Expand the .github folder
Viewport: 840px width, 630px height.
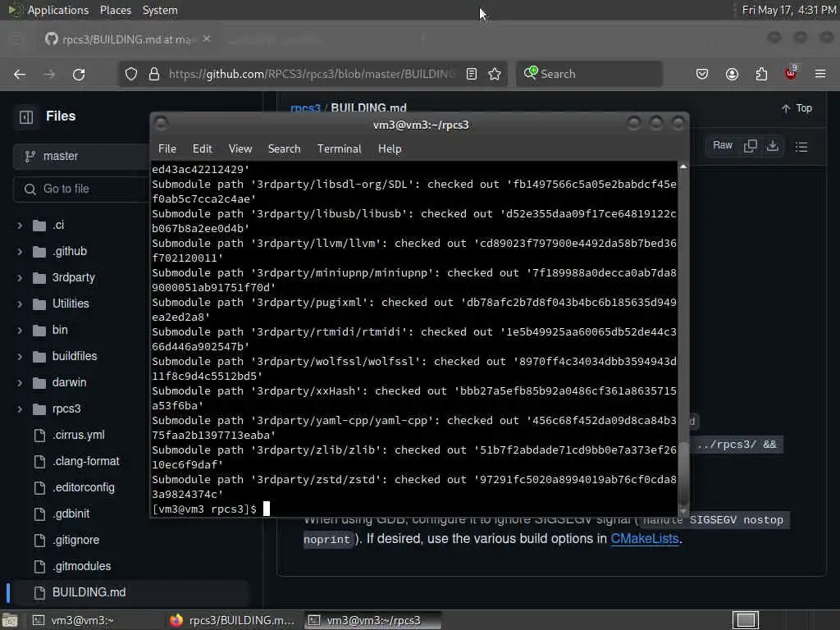(20, 252)
